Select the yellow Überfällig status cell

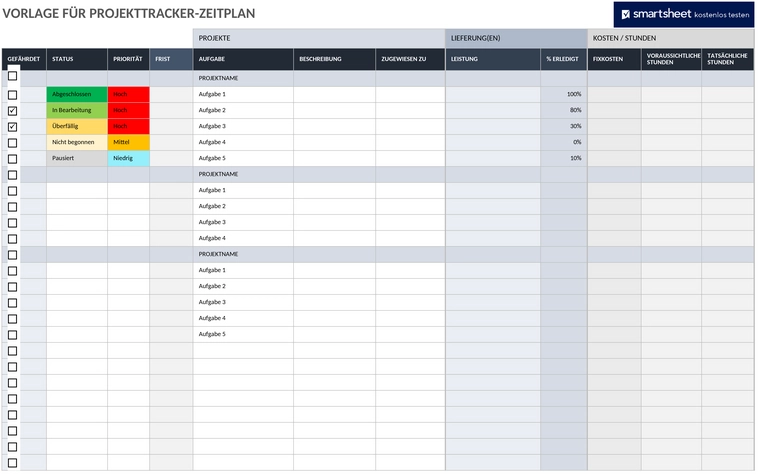coord(77,127)
